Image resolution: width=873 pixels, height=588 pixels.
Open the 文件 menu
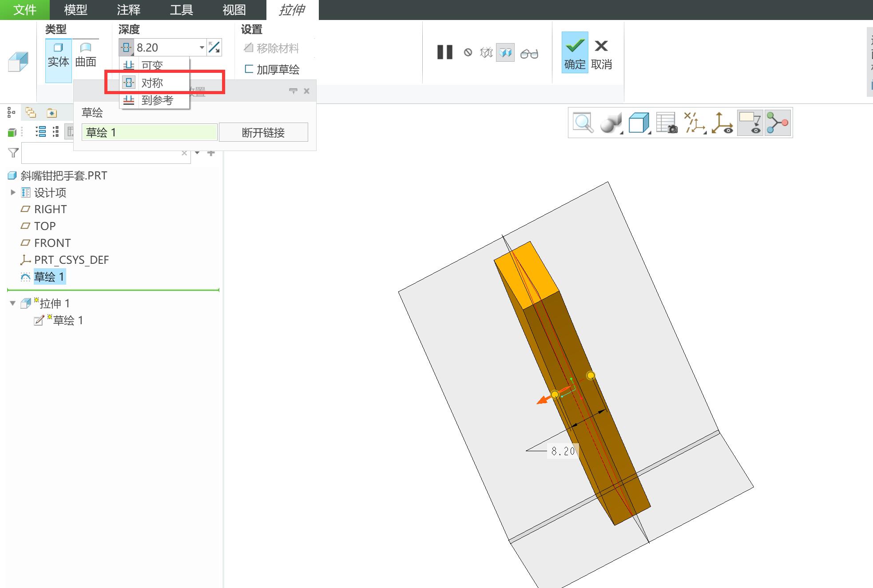25,10
